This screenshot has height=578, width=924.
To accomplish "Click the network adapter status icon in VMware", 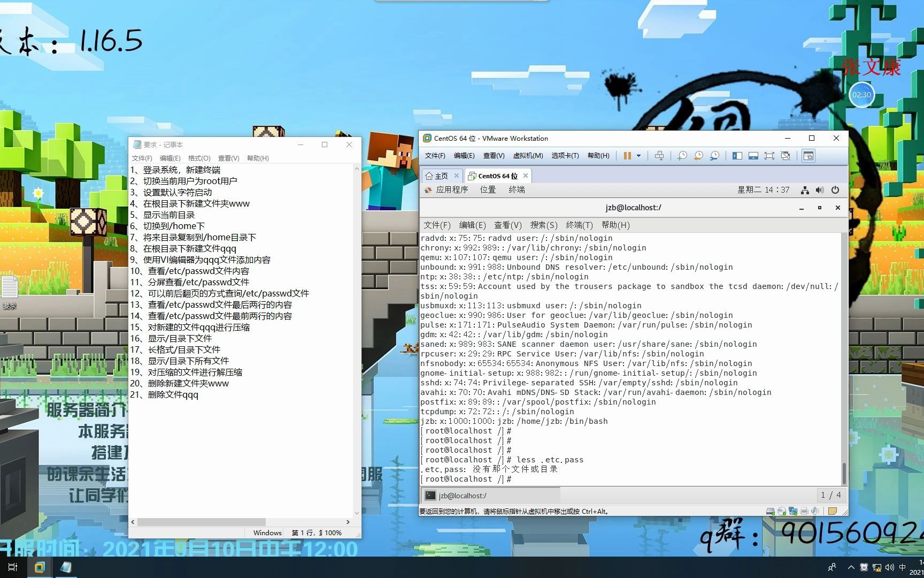I will 792,511.
